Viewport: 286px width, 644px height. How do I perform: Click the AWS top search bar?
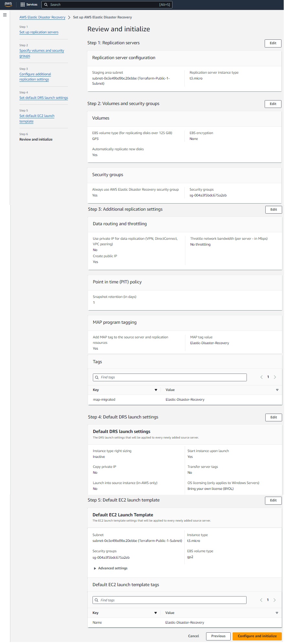point(107,5)
